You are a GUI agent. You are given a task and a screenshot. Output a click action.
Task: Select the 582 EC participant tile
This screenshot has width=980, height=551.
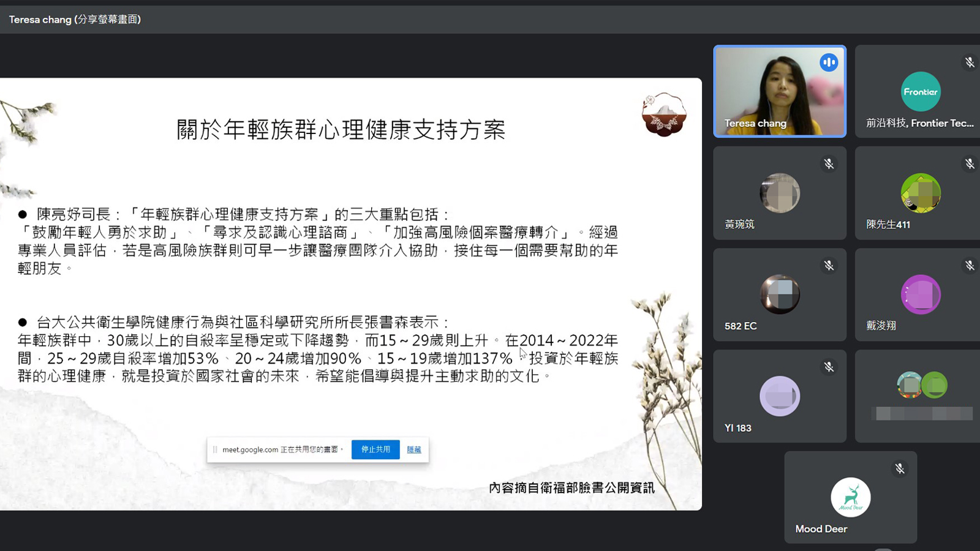(x=779, y=295)
